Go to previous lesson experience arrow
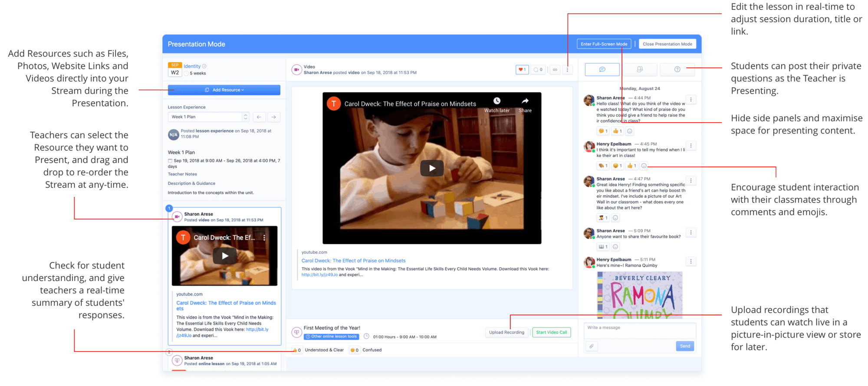 [x=259, y=117]
